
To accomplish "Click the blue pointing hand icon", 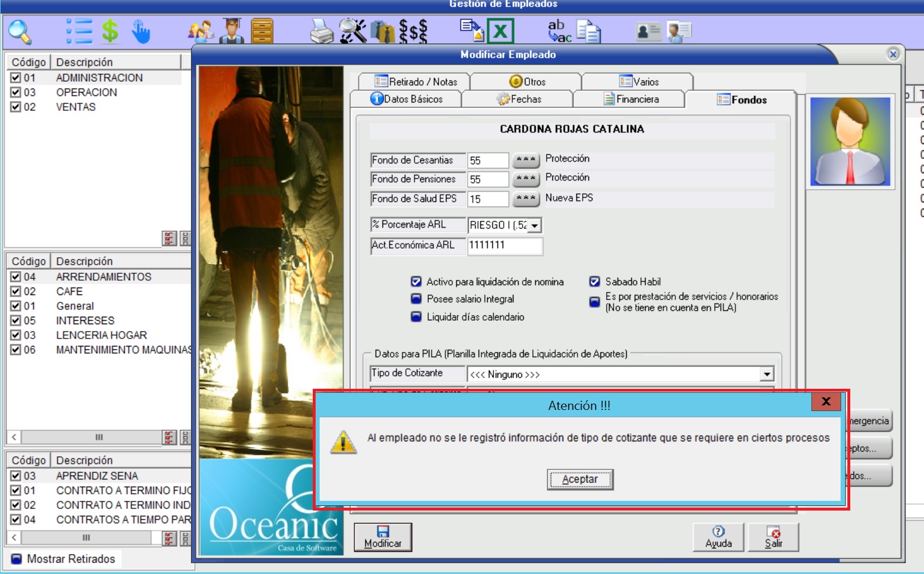I will tap(141, 32).
